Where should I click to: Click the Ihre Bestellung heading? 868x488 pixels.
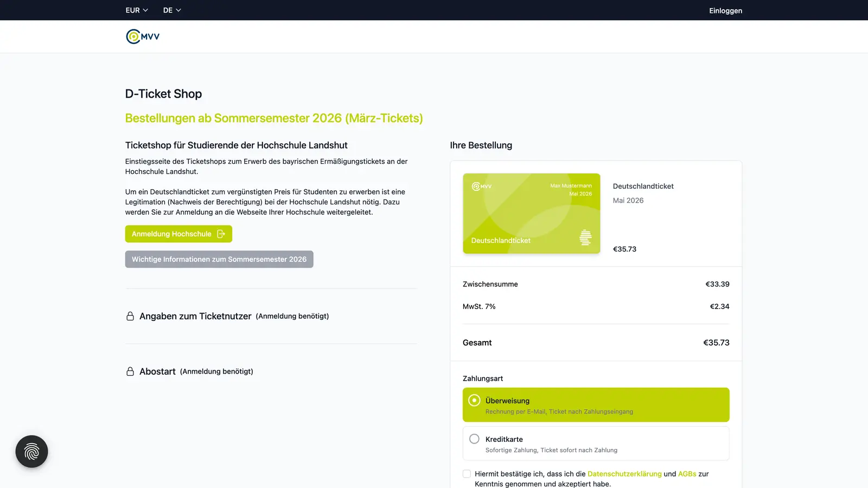coord(481,145)
